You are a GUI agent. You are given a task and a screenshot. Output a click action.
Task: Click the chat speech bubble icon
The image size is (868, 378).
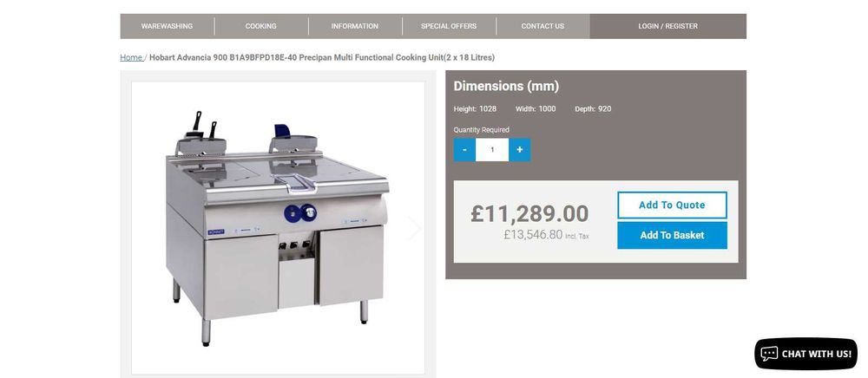769,354
